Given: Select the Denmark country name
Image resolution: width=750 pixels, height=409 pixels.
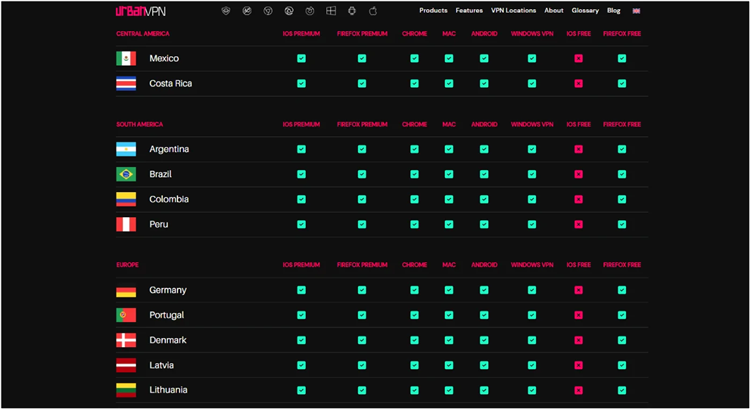Looking at the screenshot, I should click(168, 340).
